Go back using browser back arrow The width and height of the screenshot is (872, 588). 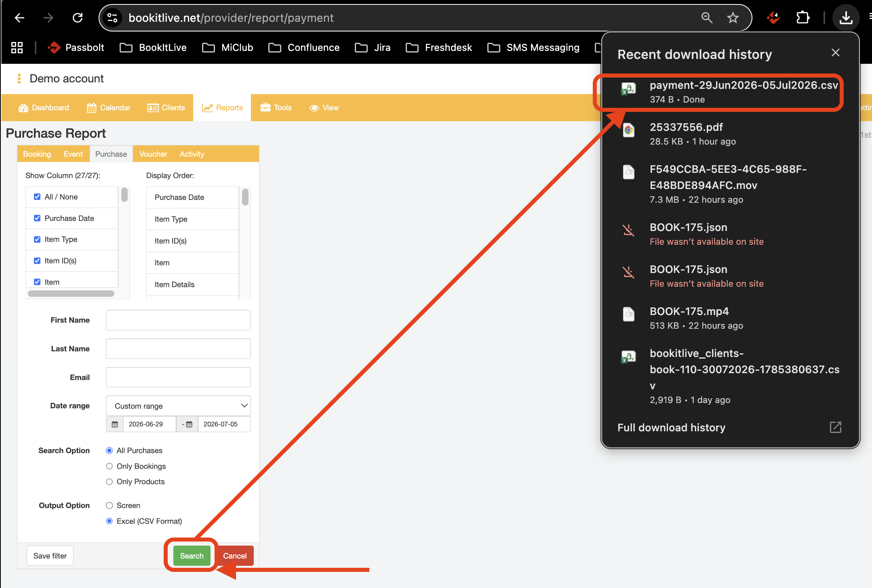19,18
